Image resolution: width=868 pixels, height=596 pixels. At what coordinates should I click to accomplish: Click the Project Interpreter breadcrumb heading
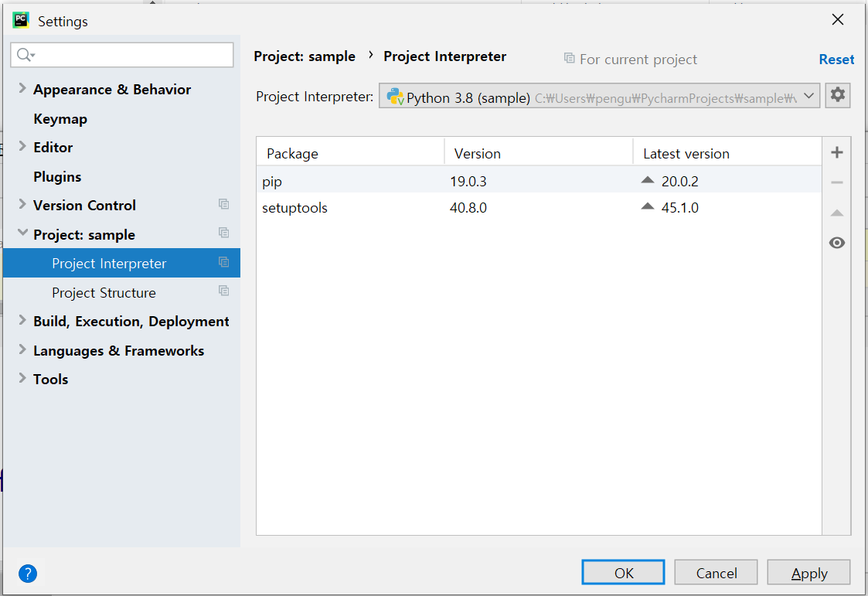444,56
